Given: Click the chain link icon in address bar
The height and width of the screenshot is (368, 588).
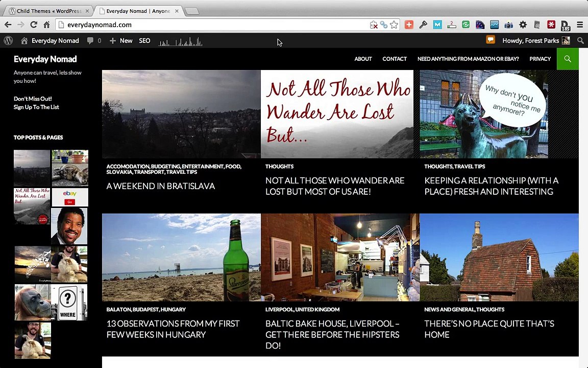Looking at the screenshot, I should [384, 25].
